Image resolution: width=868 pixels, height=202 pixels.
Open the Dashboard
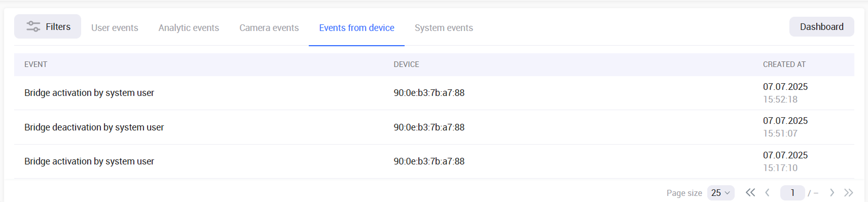821,26
